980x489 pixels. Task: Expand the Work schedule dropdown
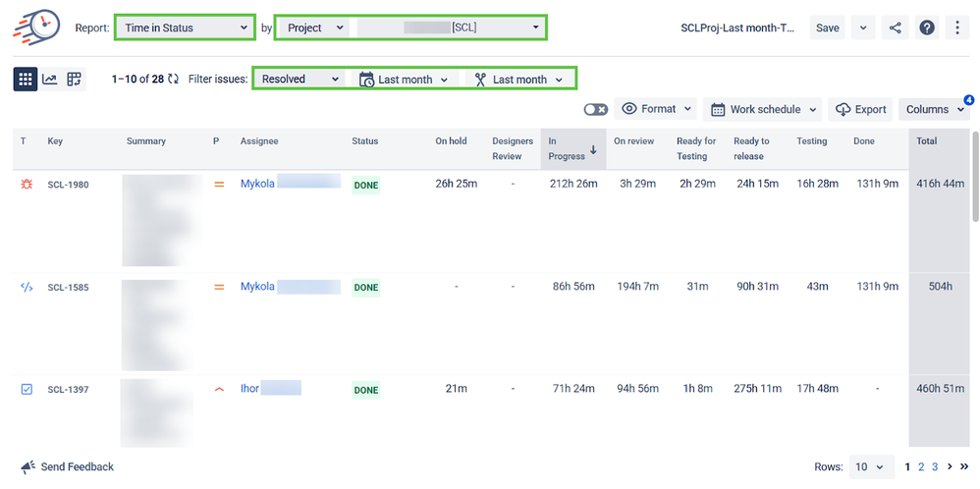click(763, 109)
